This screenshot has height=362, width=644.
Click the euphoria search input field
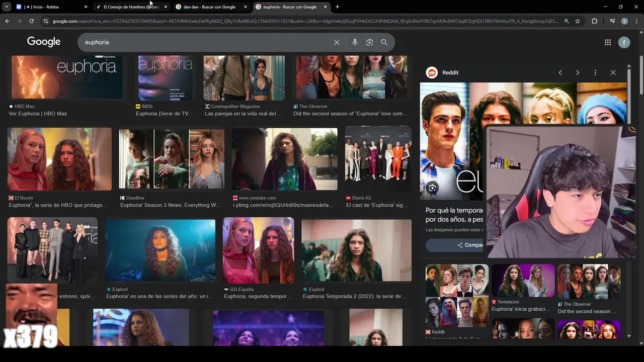point(206,42)
